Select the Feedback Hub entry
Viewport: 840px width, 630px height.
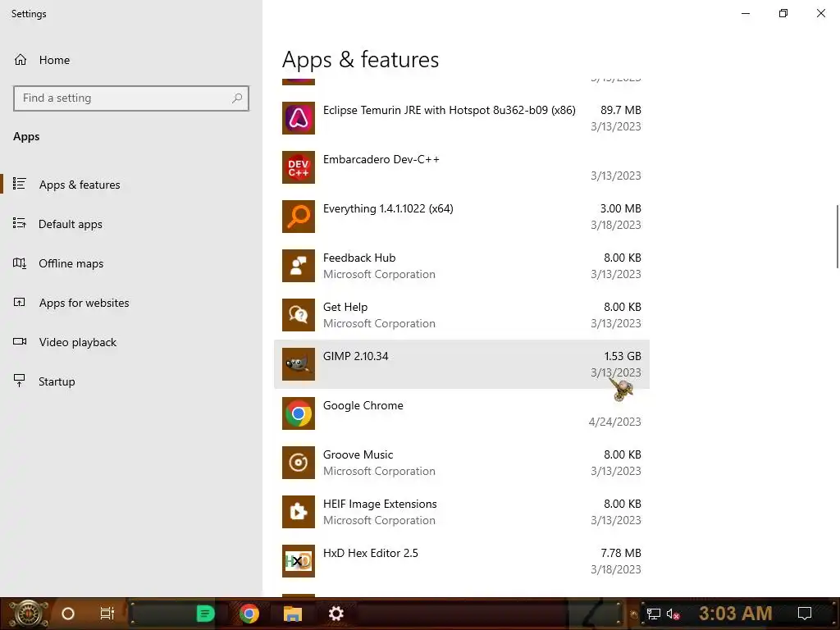click(462, 266)
